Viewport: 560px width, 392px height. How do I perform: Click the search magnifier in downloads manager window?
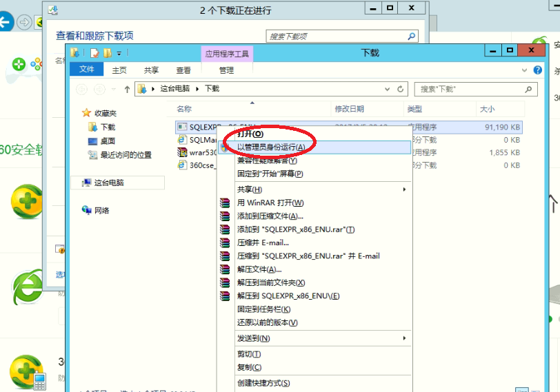(x=412, y=36)
